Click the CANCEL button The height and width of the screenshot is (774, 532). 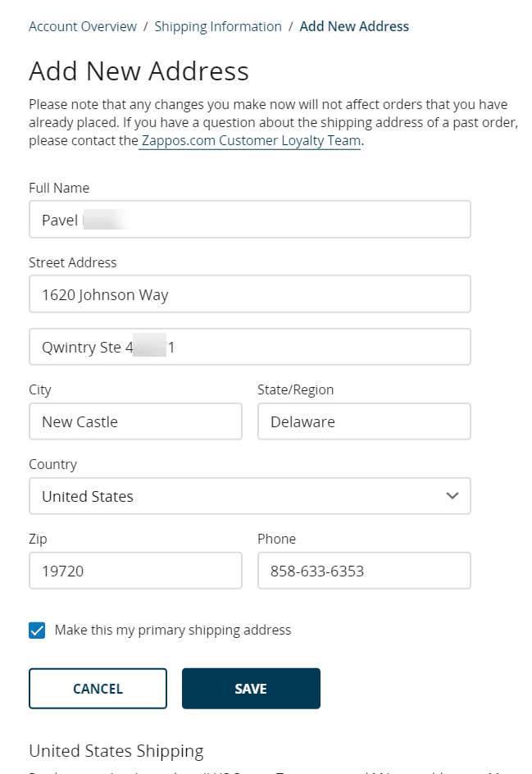tap(98, 688)
